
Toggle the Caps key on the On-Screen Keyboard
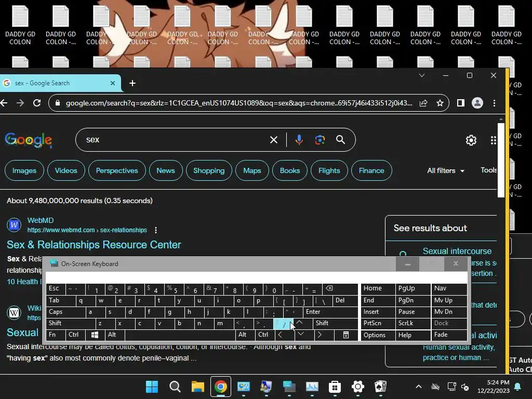click(66, 312)
